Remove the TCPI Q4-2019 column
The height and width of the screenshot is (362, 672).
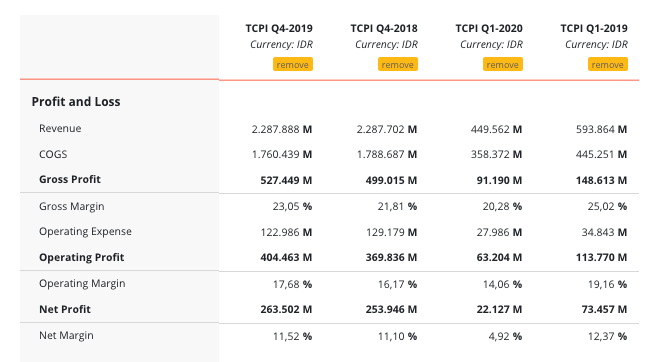tap(293, 64)
